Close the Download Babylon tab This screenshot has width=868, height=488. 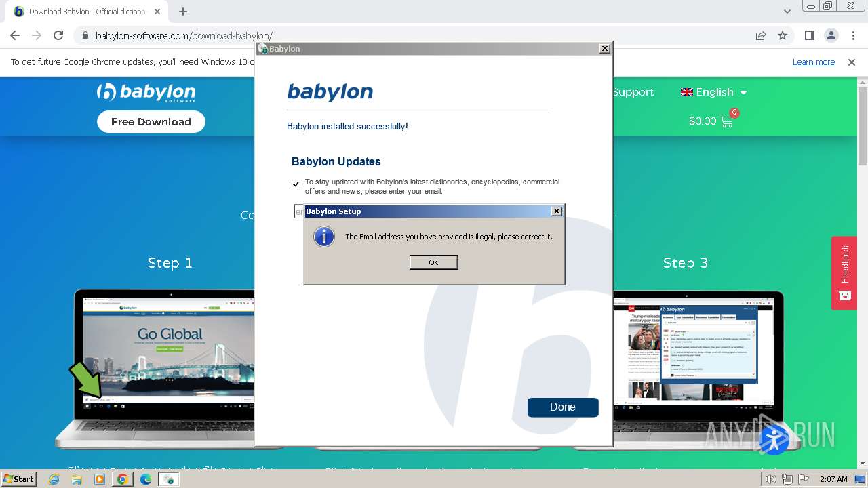[157, 12]
